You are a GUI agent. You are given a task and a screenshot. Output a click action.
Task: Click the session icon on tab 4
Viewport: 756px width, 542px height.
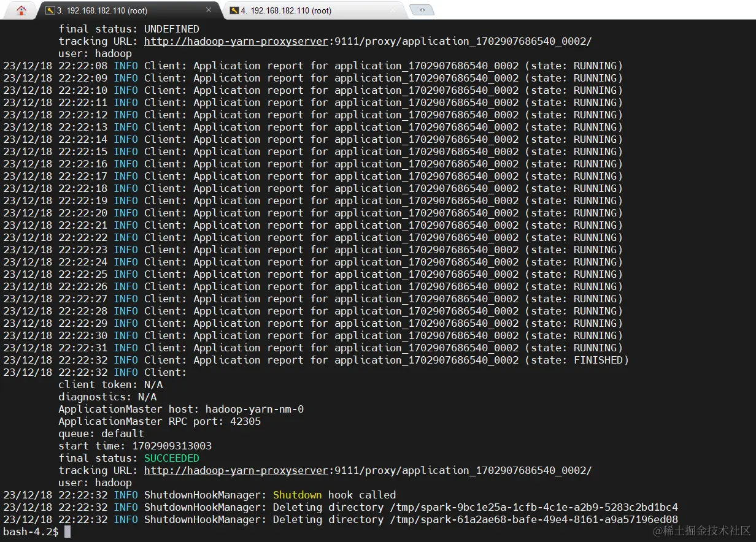click(234, 10)
